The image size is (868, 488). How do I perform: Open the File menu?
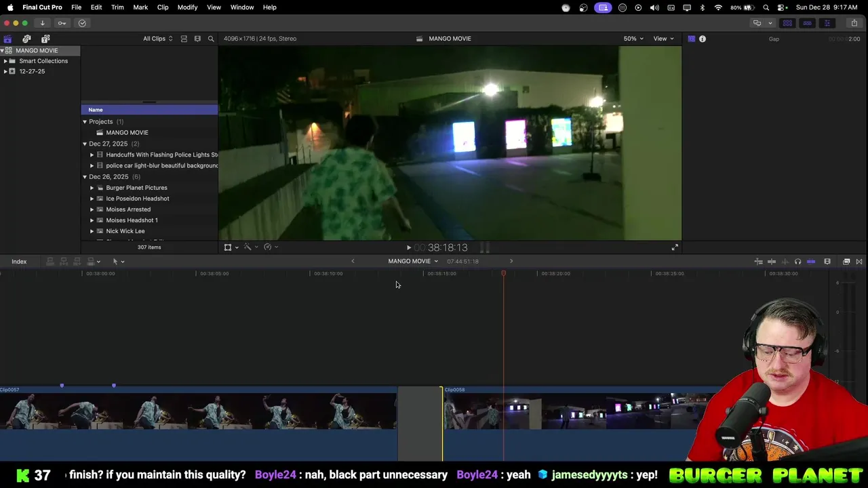77,7
